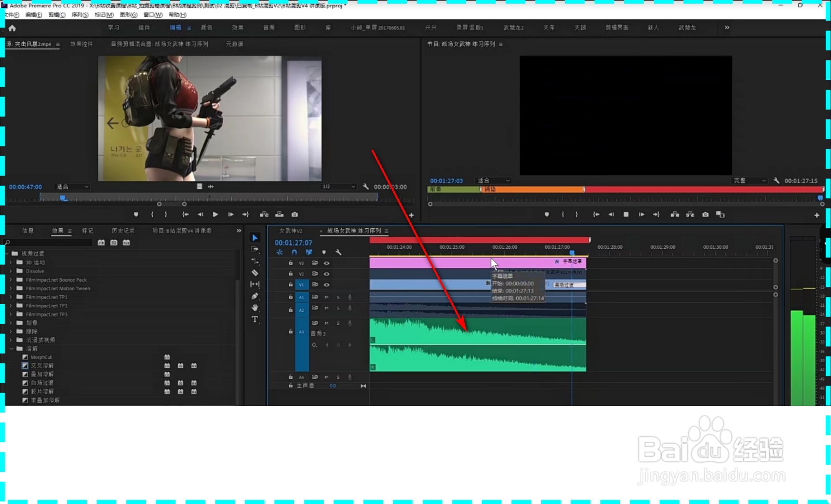Click Extract button in Program monitor
The height and width of the screenshot is (504, 831).
coord(690,214)
